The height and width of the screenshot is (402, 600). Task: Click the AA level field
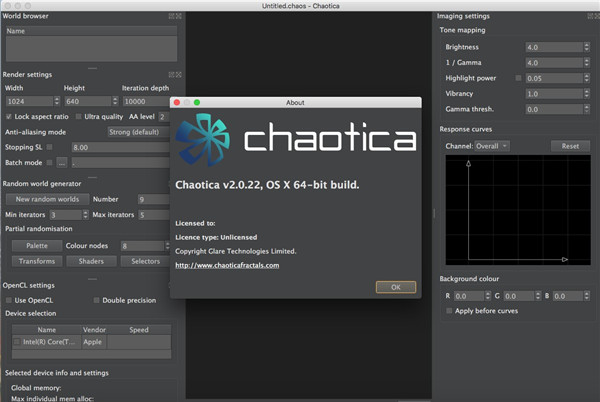(x=163, y=116)
